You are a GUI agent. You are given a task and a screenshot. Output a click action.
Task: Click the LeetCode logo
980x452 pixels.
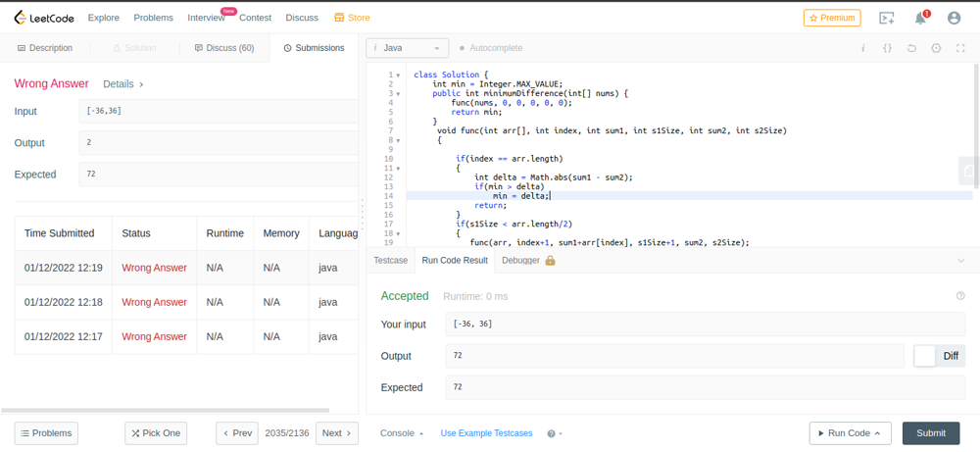point(44,18)
